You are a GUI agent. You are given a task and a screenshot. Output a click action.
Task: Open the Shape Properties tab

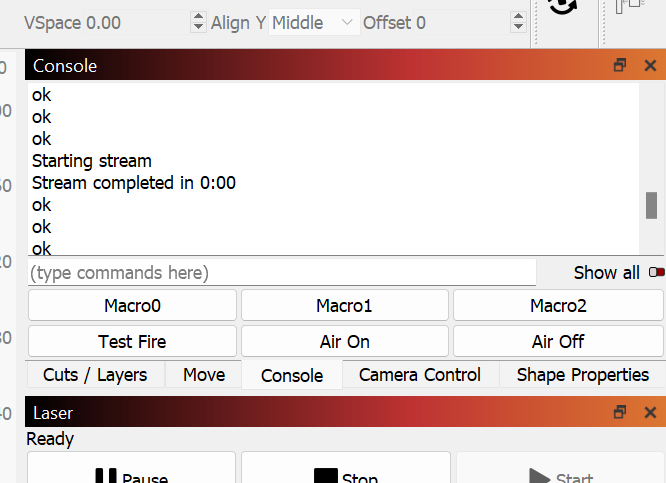click(x=582, y=375)
